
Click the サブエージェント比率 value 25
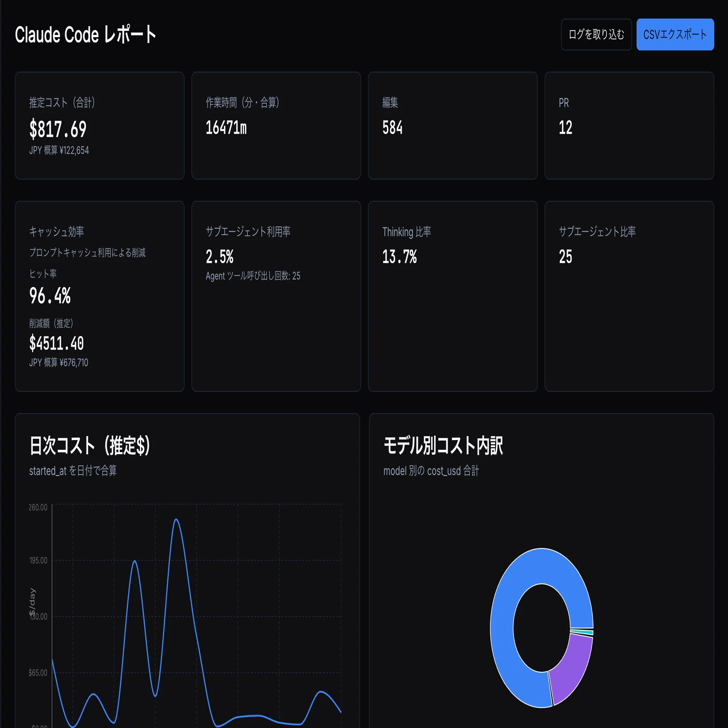(565, 257)
